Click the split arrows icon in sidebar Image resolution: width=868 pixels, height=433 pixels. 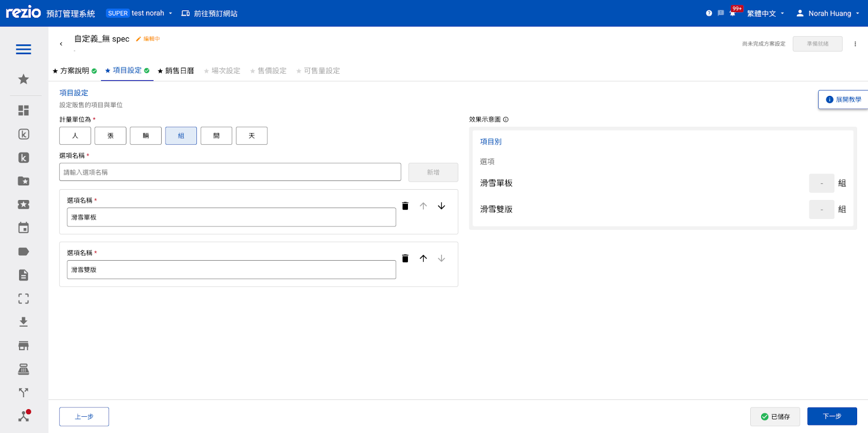click(x=23, y=392)
